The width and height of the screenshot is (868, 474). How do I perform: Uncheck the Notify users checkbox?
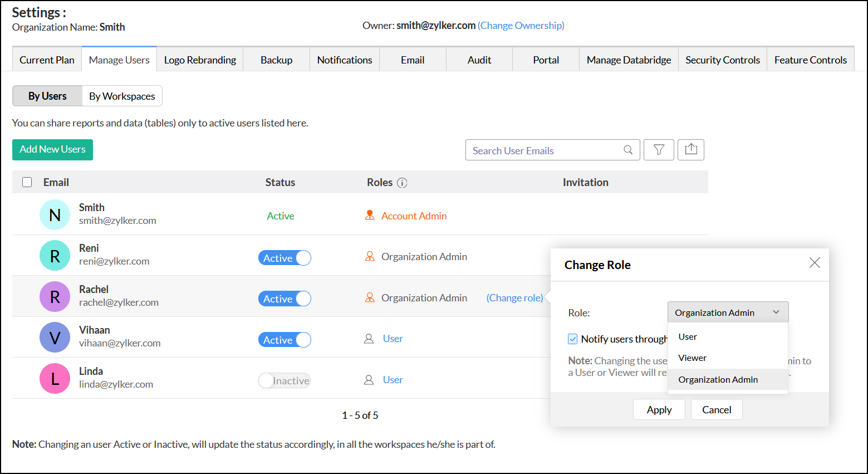[572, 339]
